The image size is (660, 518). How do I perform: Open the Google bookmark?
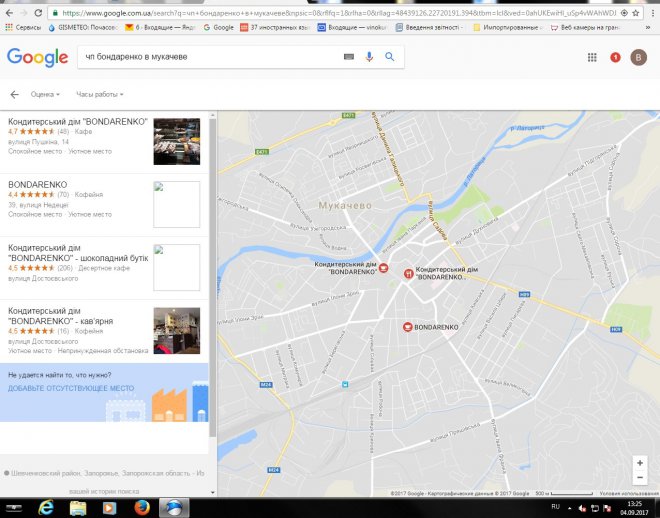click(218, 27)
